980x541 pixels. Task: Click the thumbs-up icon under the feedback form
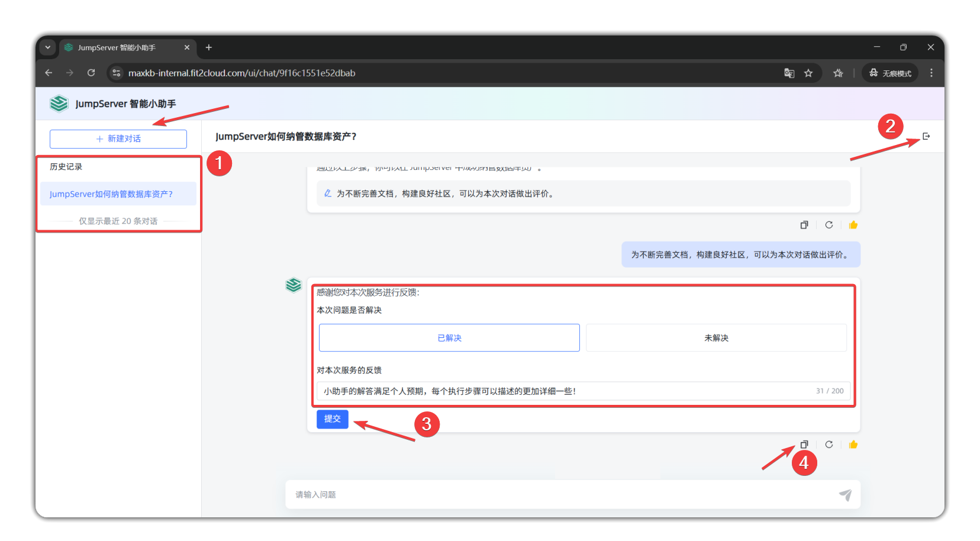[853, 445]
